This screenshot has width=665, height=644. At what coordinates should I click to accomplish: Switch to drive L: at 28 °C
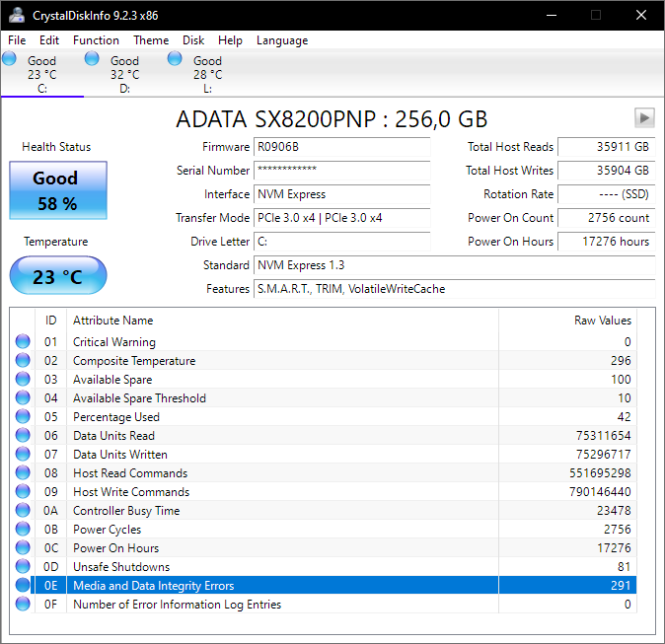[x=207, y=74]
